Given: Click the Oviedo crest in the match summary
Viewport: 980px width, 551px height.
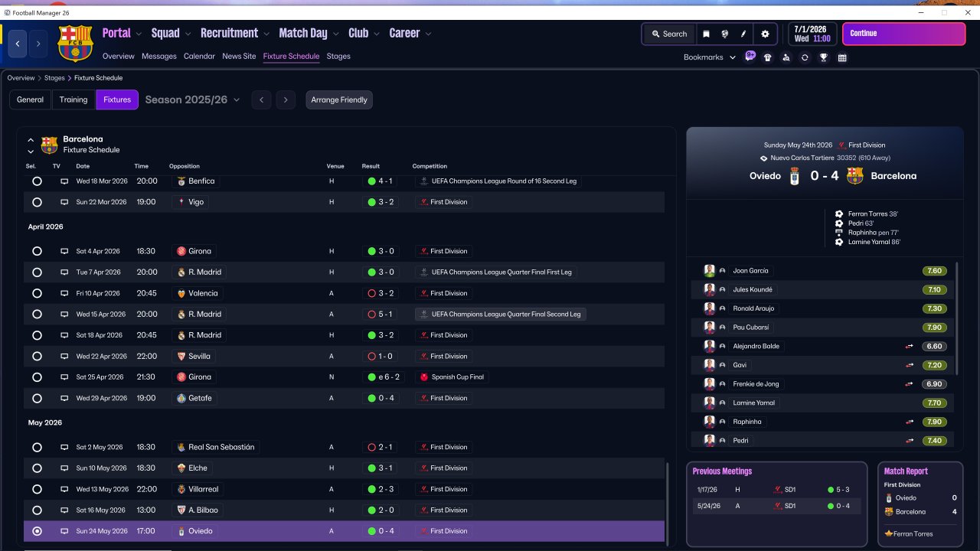Looking at the screenshot, I should pos(796,176).
